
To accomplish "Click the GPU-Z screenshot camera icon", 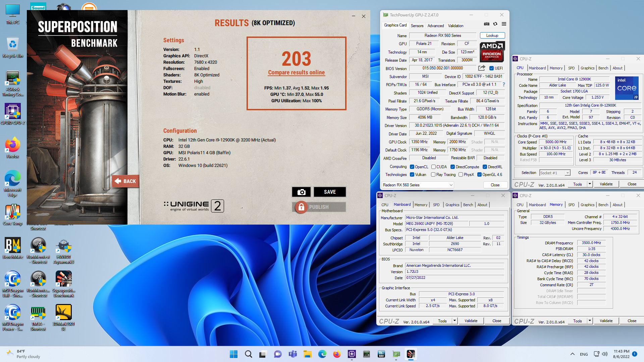I will [x=486, y=24].
